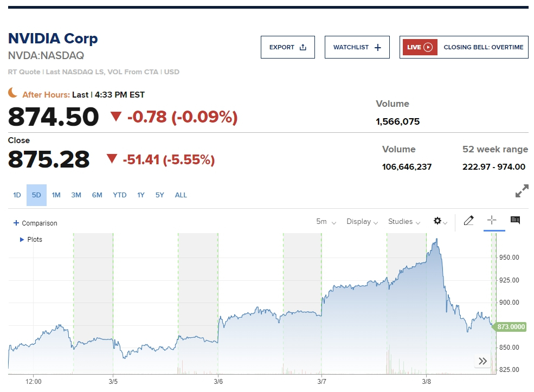This screenshot has height=392, width=534.
Task: Click the LIVE play icon
Action: click(x=428, y=47)
